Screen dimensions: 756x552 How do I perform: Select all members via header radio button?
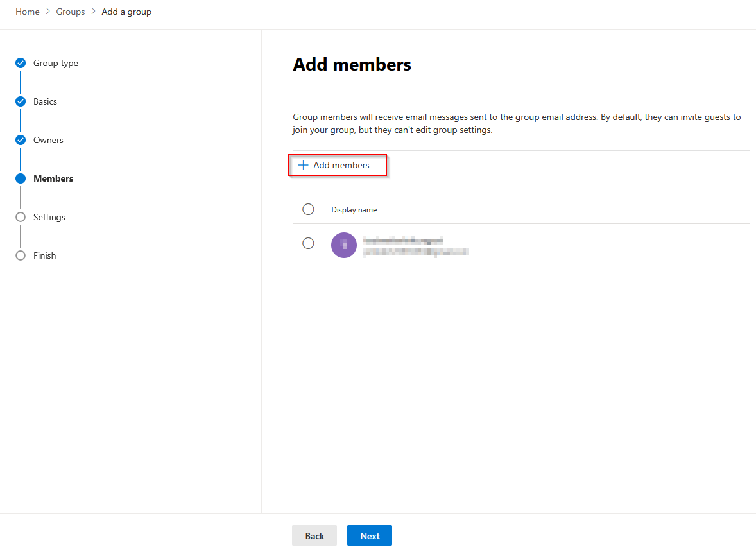click(308, 209)
